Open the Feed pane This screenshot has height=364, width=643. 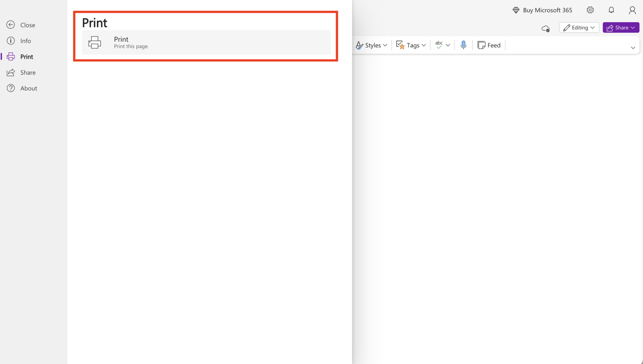point(489,45)
